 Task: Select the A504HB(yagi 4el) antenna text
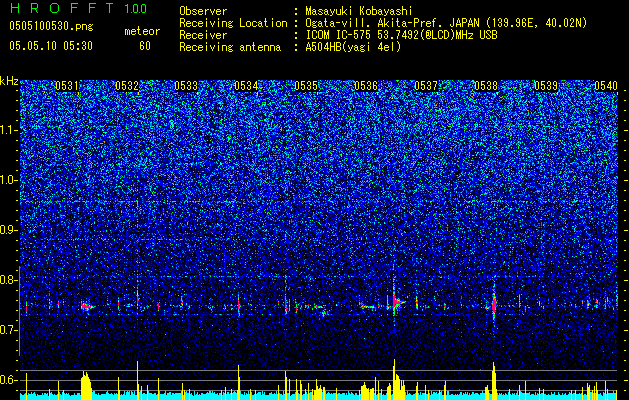click(353, 47)
